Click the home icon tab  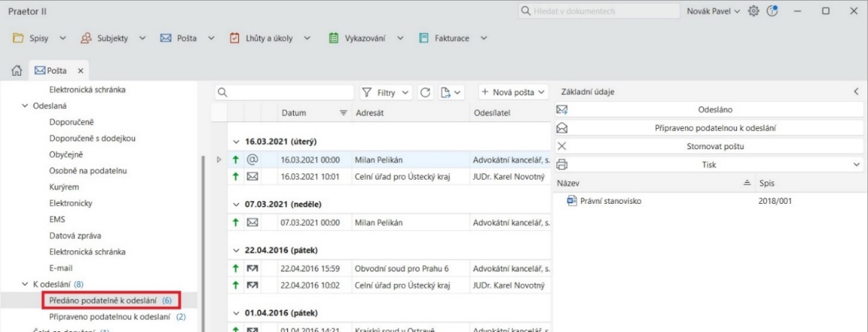pyautogui.click(x=15, y=71)
